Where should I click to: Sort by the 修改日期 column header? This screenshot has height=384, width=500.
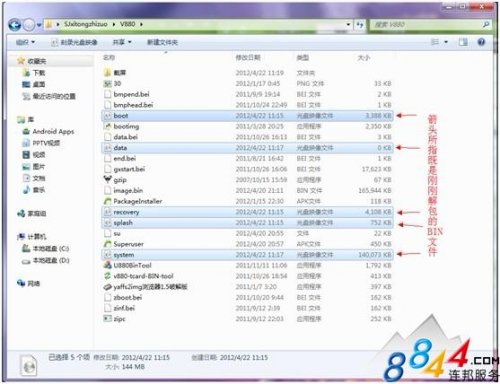248,58
